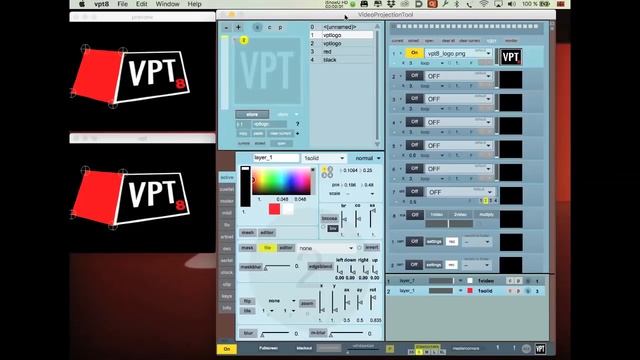The width and height of the screenshot is (640, 360).
Task: Select the 'lfo' side tab
Action: click(x=227, y=225)
